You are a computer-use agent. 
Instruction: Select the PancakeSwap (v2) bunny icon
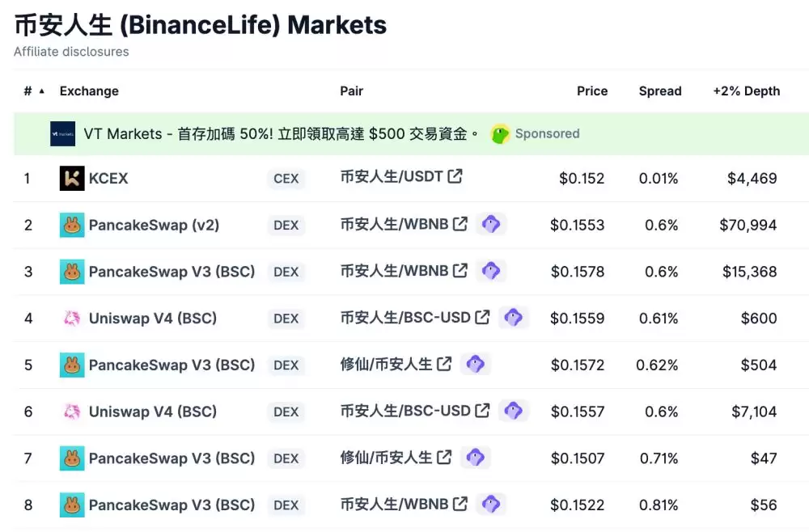pos(71,226)
